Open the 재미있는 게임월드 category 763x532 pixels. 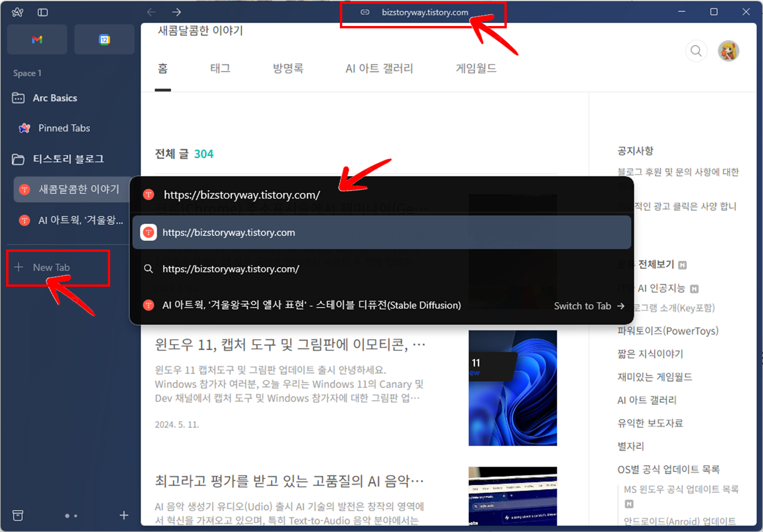pos(655,377)
